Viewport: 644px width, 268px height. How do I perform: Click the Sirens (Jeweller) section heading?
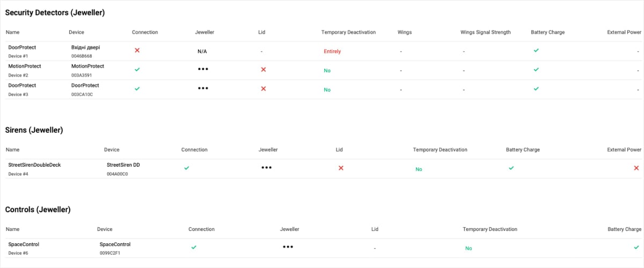pyautogui.click(x=34, y=130)
